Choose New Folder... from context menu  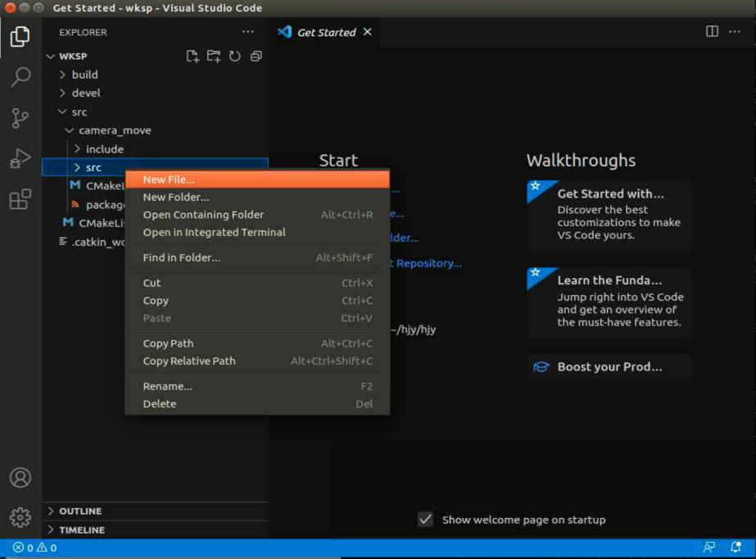pyautogui.click(x=257, y=198)
